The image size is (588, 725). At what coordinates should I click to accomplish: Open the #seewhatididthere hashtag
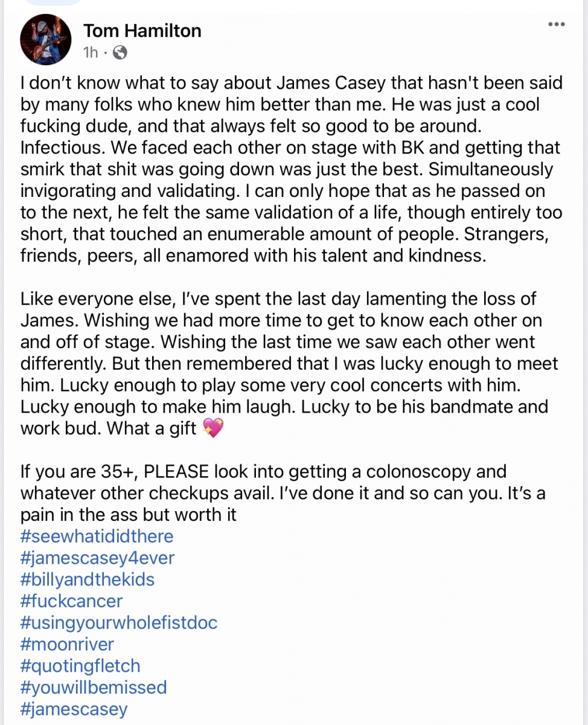coord(97,536)
